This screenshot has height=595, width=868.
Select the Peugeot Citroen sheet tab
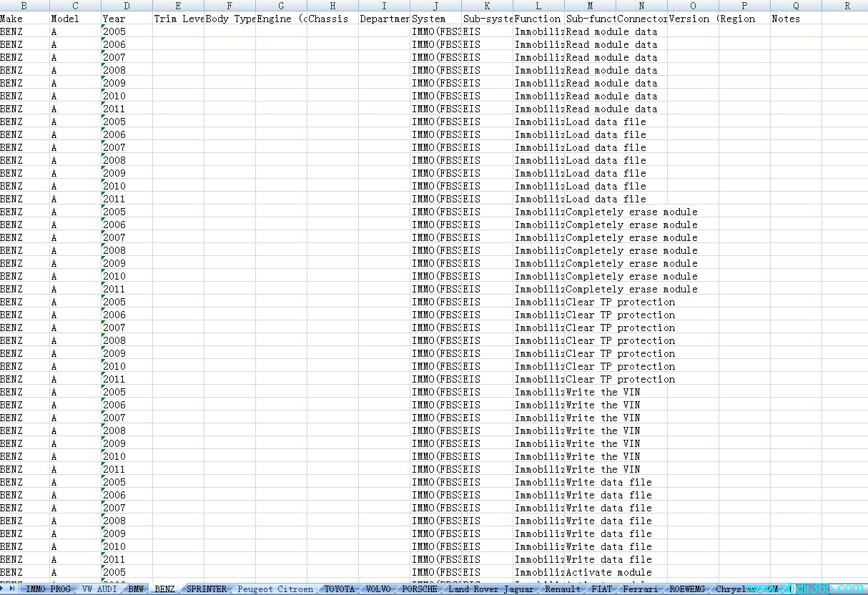pyautogui.click(x=275, y=589)
